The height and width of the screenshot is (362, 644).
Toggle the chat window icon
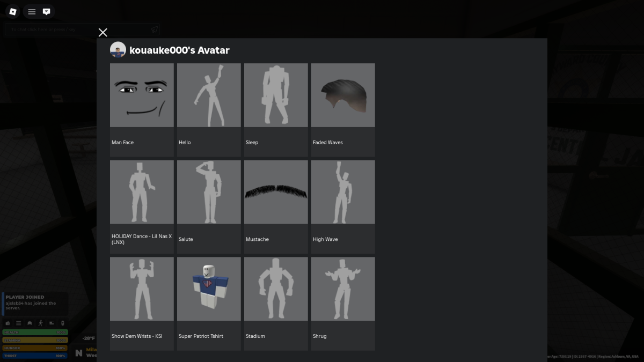pyautogui.click(x=47, y=11)
